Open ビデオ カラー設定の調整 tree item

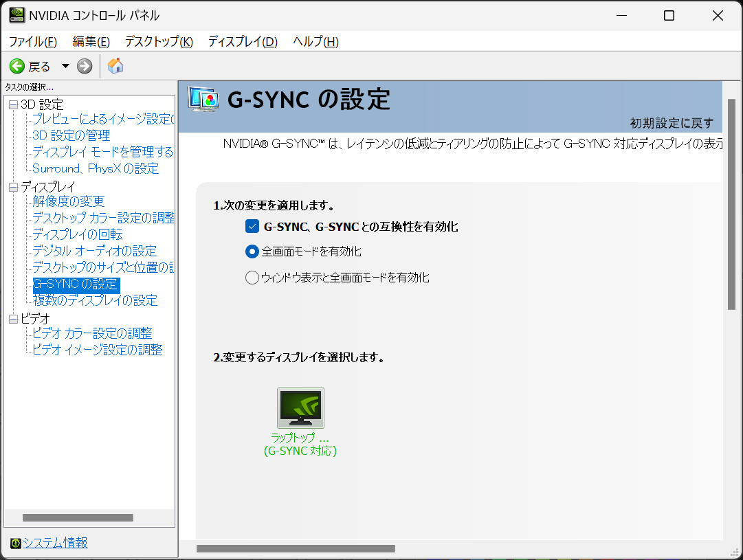coord(92,333)
